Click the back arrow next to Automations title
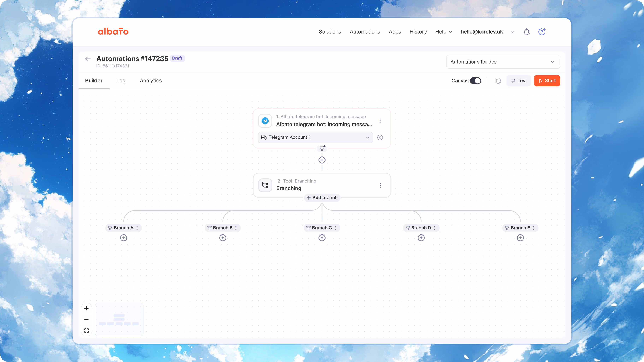This screenshot has width=644, height=362. 88,59
